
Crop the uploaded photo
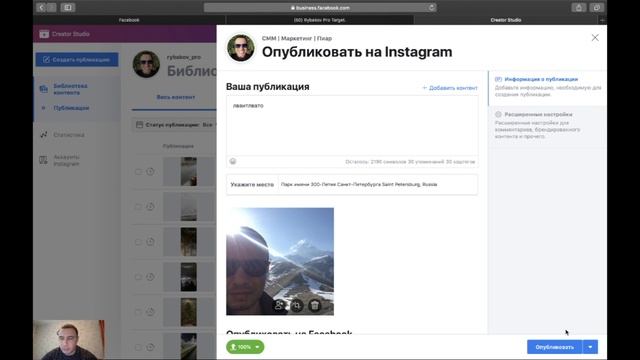[x=297, y=305]
